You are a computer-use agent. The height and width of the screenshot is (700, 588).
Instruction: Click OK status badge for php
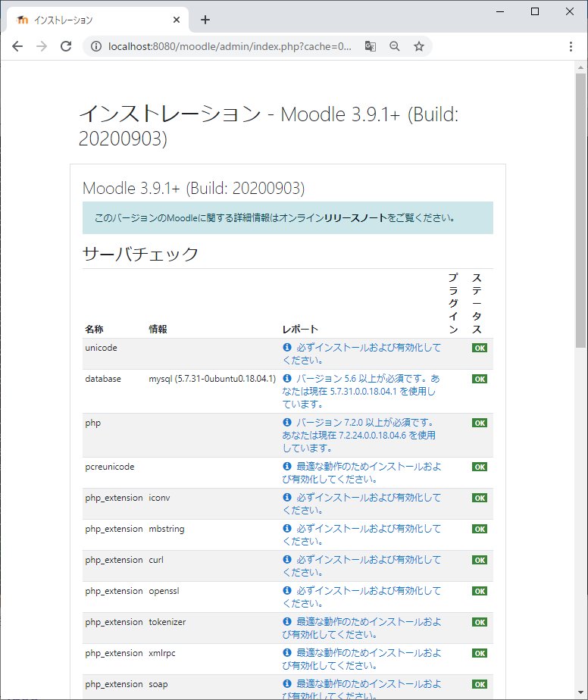point(480,423)
